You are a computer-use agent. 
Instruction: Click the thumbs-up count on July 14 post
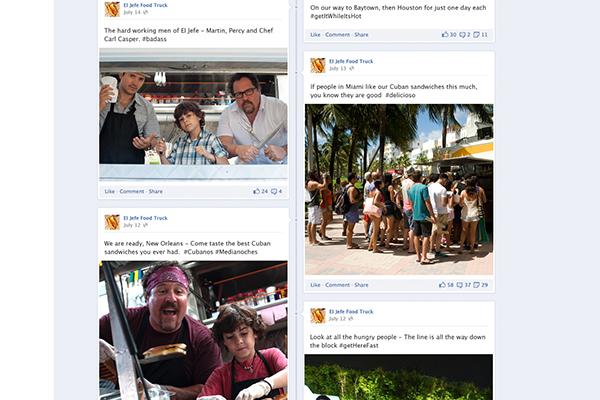(260, 191)
